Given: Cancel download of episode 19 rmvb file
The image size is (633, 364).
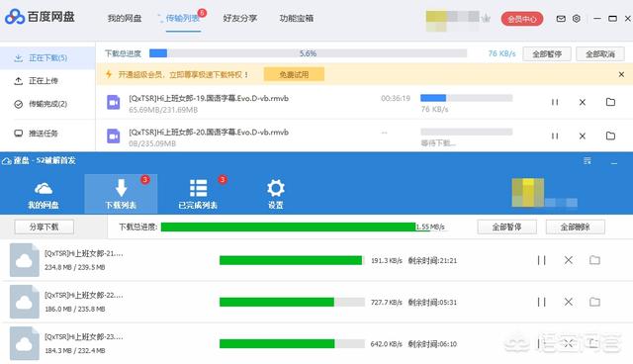Looking at the screenshot, I should (583, 102).
